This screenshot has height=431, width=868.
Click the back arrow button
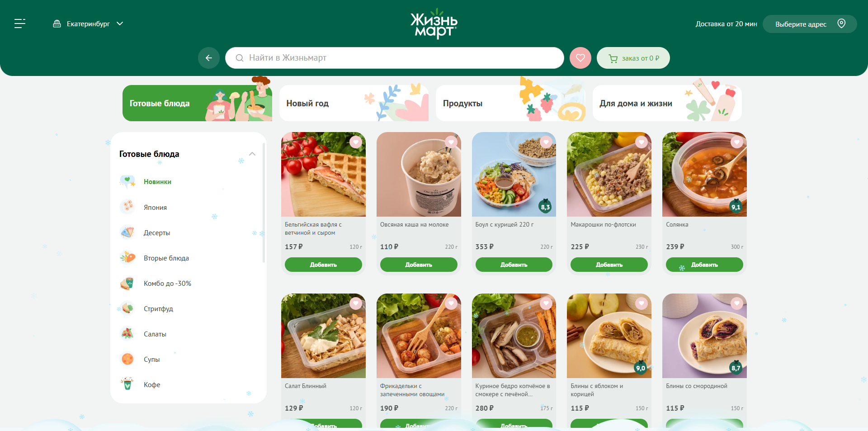(209, 58)
